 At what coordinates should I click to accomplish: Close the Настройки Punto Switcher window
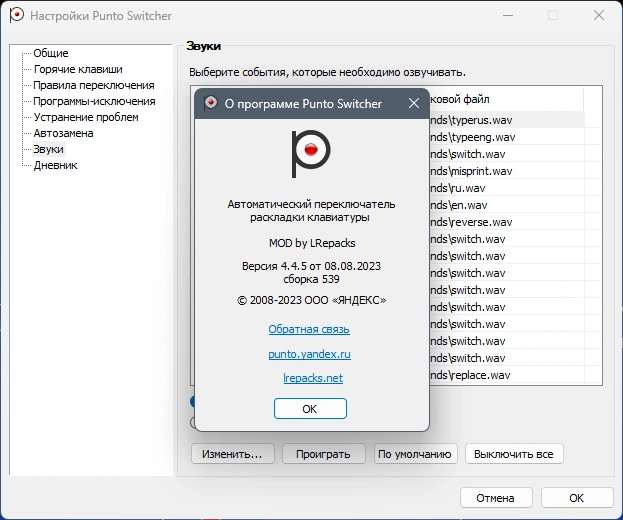pos(599,15)
